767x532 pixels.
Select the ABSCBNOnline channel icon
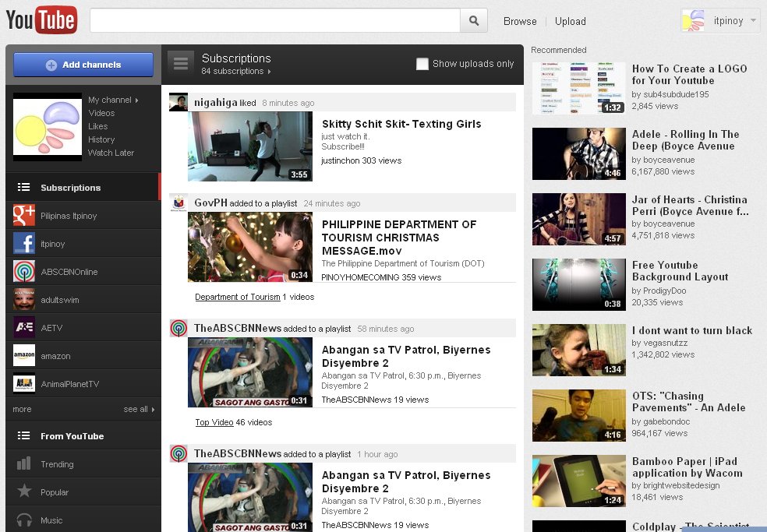[x=24, y=272]
